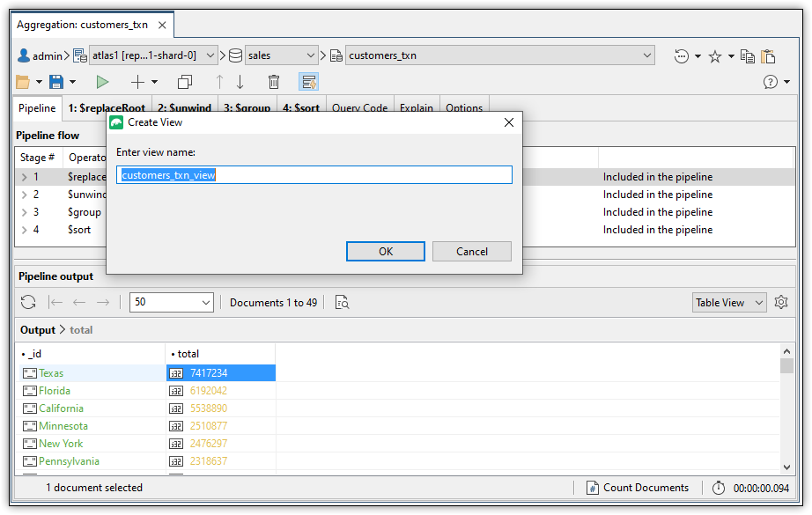Open the atlas1 connection dropdown
Screen dimensions: 812x515
pos(154,55)
